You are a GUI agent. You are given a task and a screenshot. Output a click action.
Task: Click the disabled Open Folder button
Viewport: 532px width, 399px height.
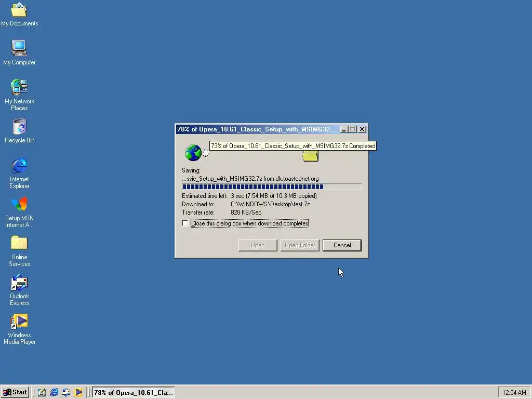click(x=300, y=245)
